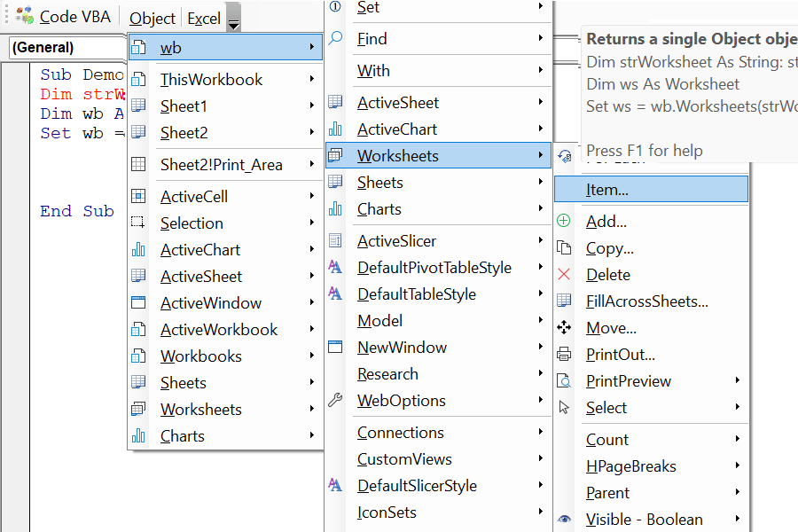Open the Object menu
The image size is (798, 532).
pyautogui.click(x=151, y=17)
